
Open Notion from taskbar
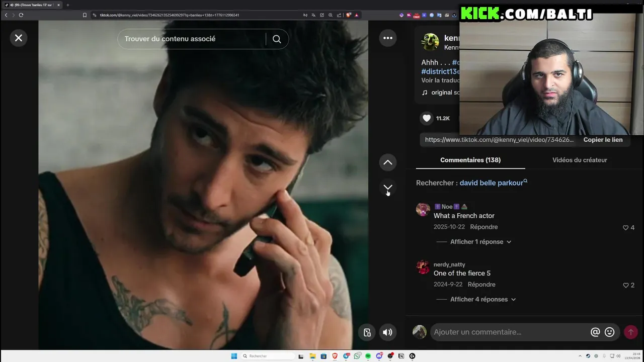pyautogui.click(x=401, y=356)
